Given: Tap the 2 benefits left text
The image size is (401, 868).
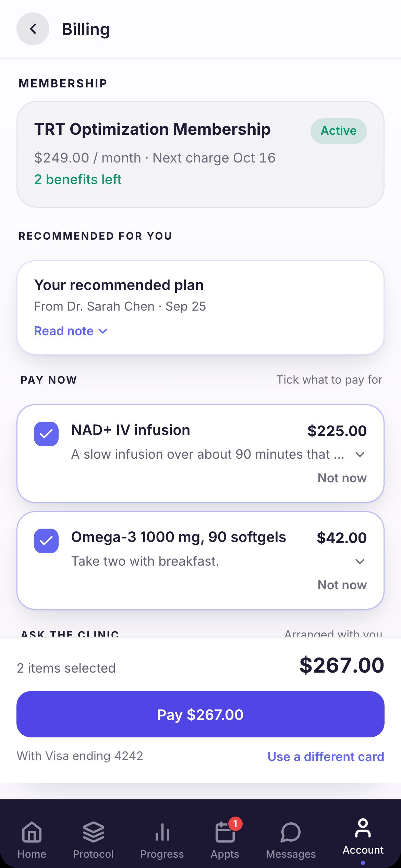Looking at the screenshot, I should (78, 179).
